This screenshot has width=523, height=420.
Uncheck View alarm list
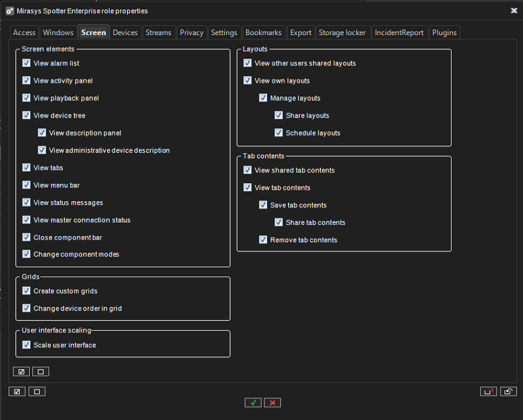tap(26, 63)
